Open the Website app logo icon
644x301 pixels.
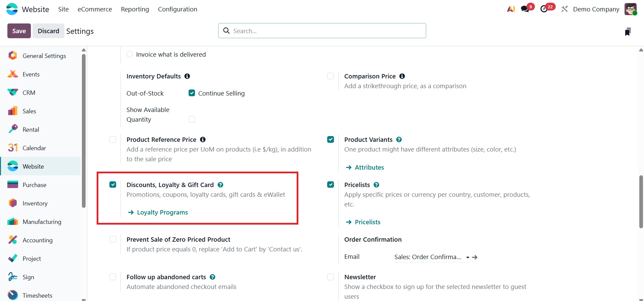coord(12,9)
